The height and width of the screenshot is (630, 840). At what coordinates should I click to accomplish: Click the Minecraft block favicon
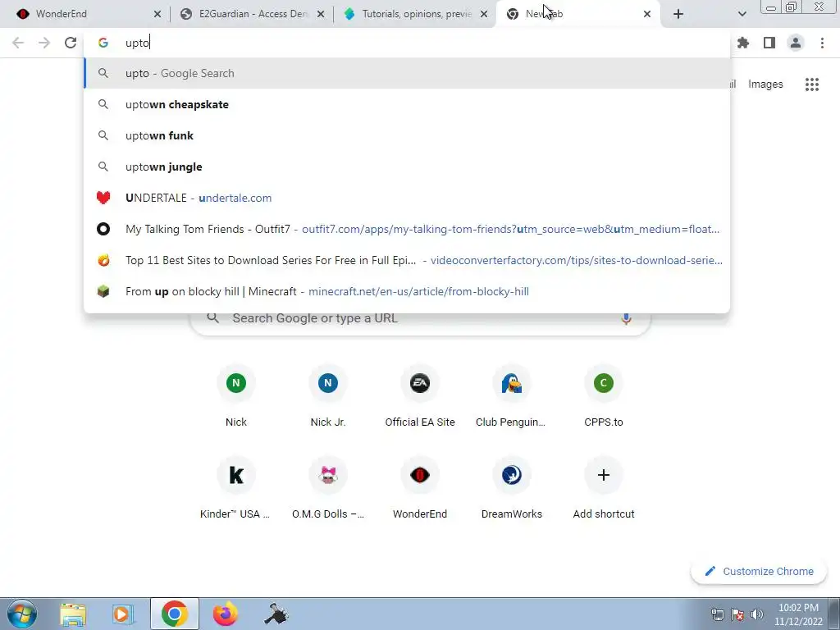103,291
